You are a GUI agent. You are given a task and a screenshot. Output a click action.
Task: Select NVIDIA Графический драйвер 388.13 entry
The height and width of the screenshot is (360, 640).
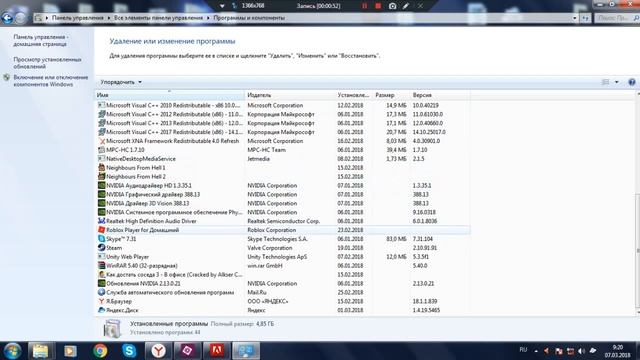coord(282,194)
